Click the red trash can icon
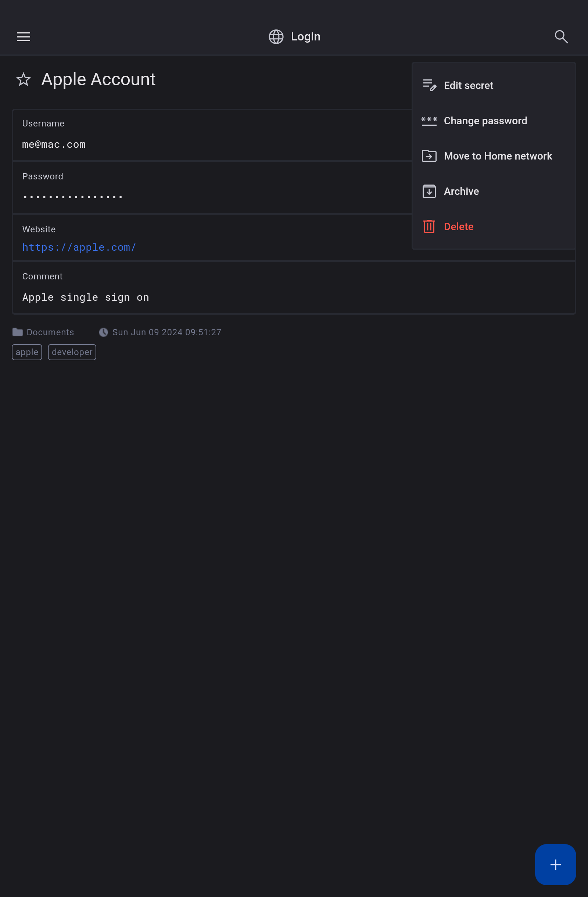 429,226
